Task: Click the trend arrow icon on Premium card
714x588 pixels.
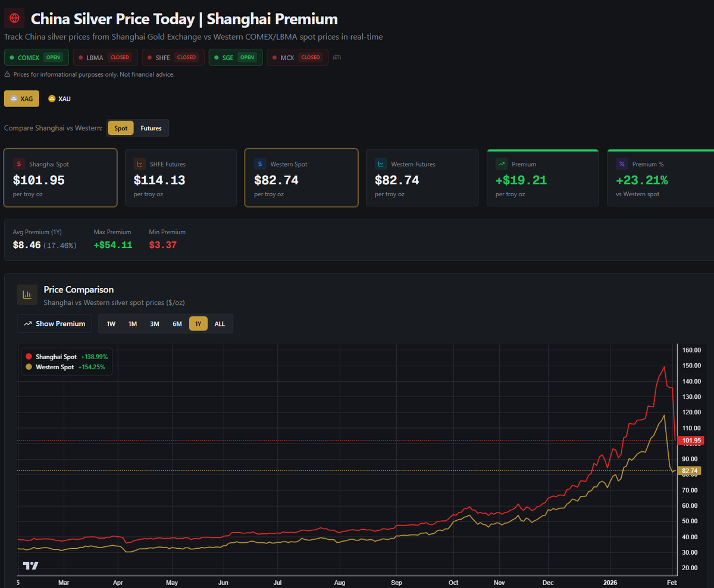Action: click(x=502, y=163)
